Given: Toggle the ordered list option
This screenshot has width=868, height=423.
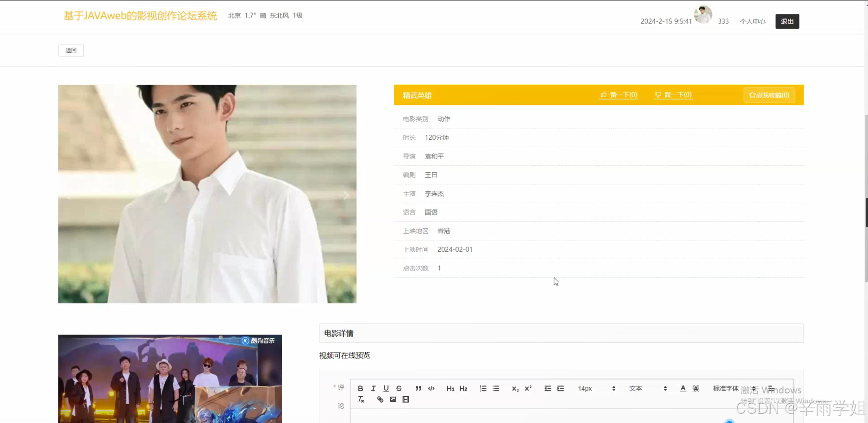Looking at the screenshot, I should [483, 388].
